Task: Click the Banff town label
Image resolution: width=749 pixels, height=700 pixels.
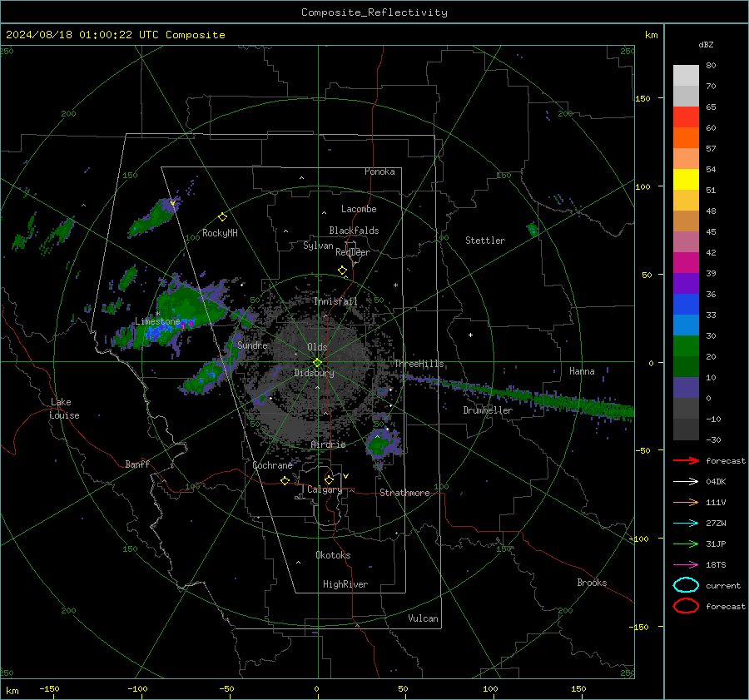Action: [137, 464]
